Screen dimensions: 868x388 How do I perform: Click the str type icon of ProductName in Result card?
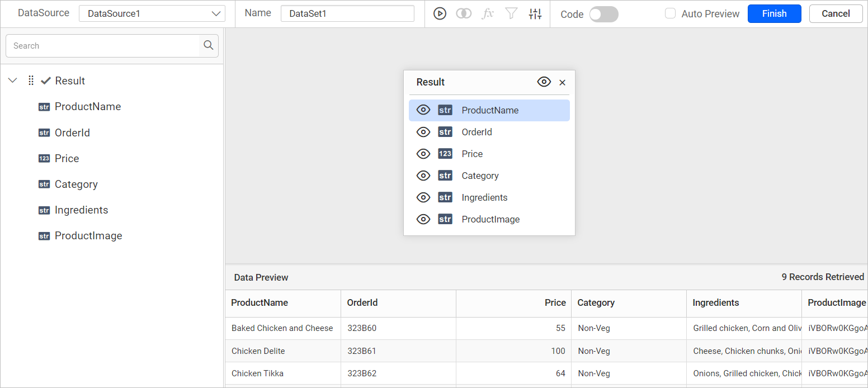click(x=445, y=110)
